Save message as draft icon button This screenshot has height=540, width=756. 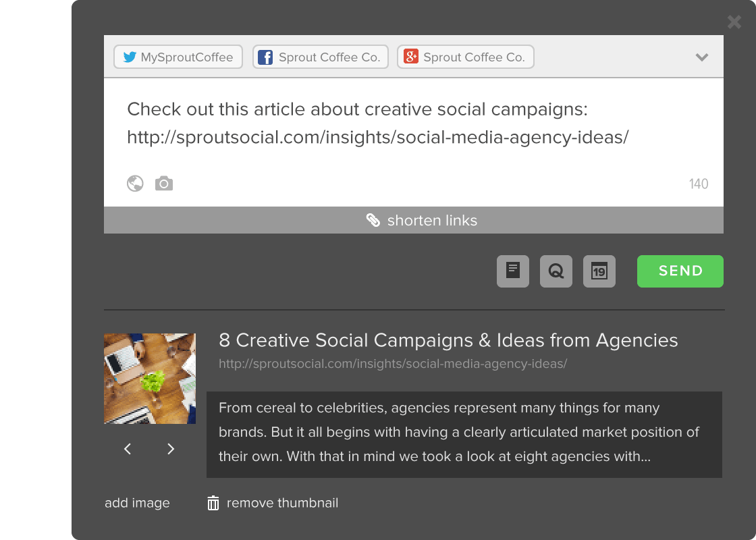(x=513, y=271)
